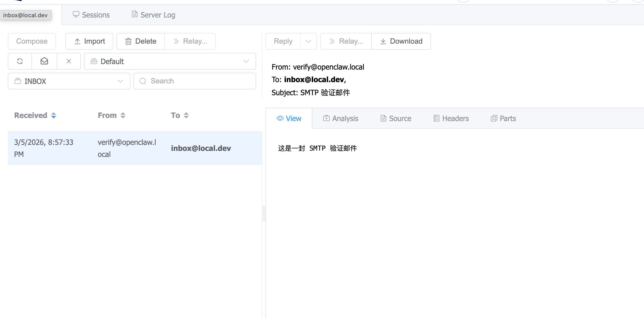Open the Source tab
The image size is (644, 318).
tap(396, 118)
